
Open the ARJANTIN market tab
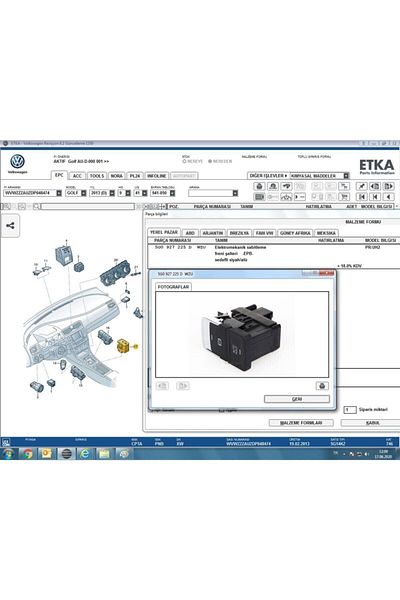point(212,233)
